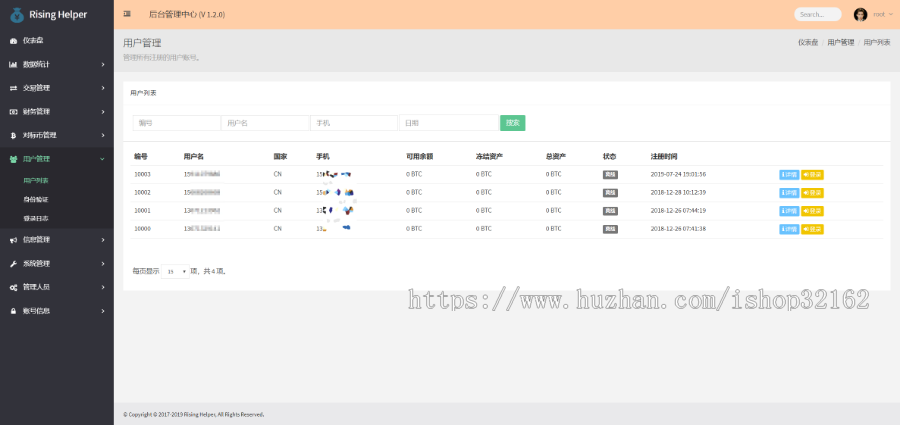Select the 登录日志 submenu item
The image size is (900, 425).
(x=36, y=218)
